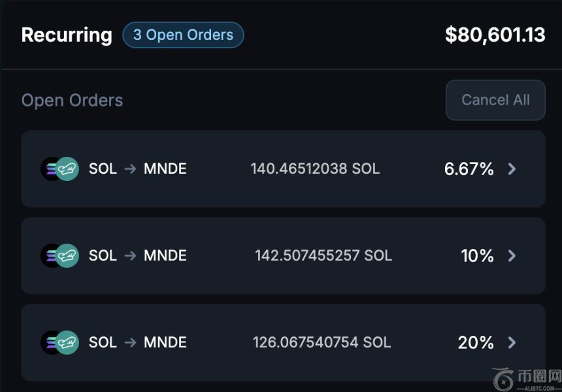Click the 20% progress value
The height and width of the screenshot is (392, 562).
click(476, 342)
